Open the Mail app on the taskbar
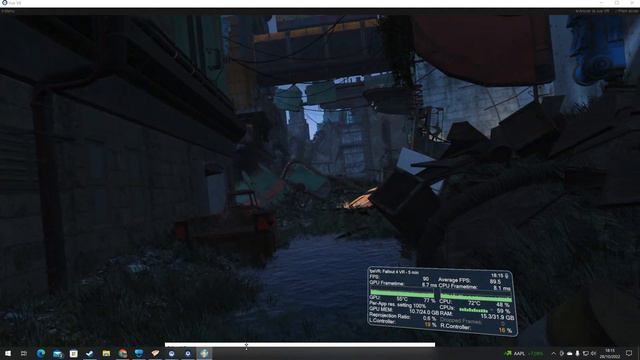This screenshot has width=640, height=360. tap(57, 353)
